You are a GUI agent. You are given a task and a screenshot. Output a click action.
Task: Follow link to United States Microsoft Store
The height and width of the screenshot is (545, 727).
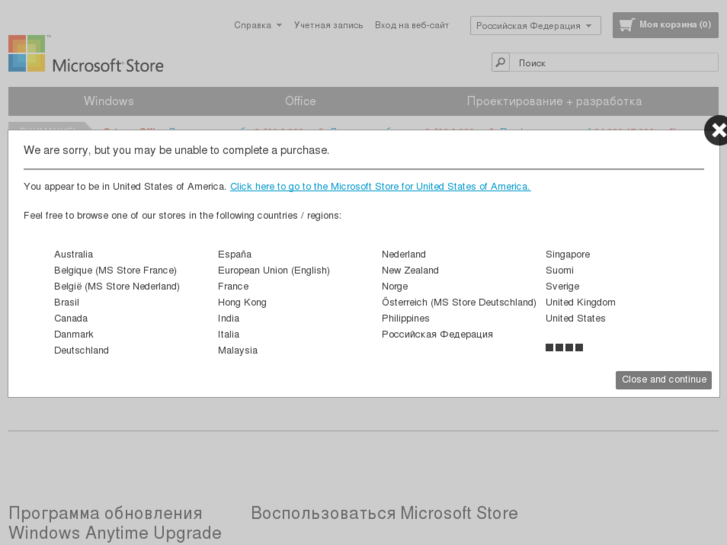click(x=380, y=187)
